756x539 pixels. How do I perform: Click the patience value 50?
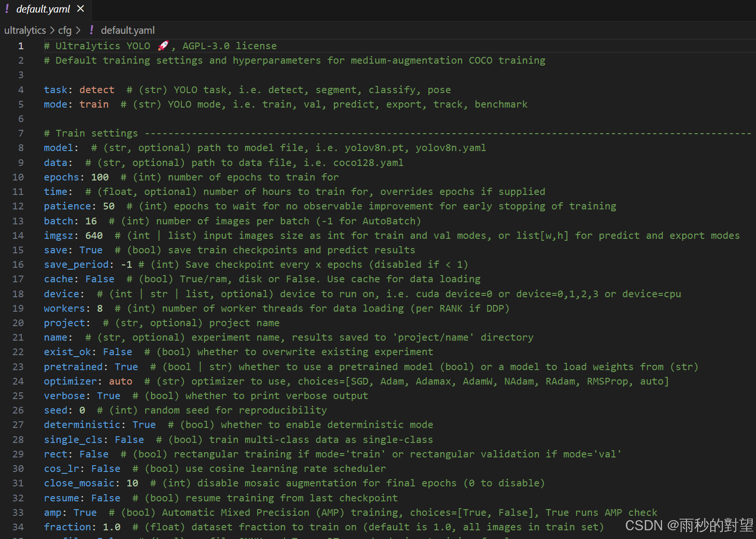coord(109,206)
